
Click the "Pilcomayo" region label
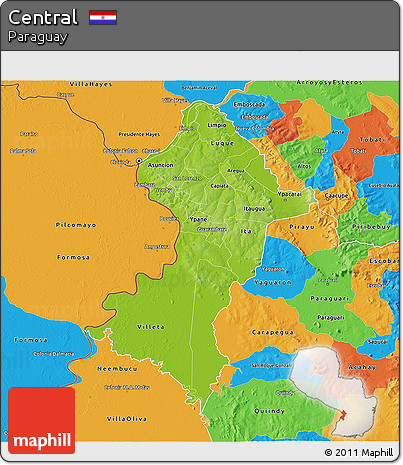[76, 225]
